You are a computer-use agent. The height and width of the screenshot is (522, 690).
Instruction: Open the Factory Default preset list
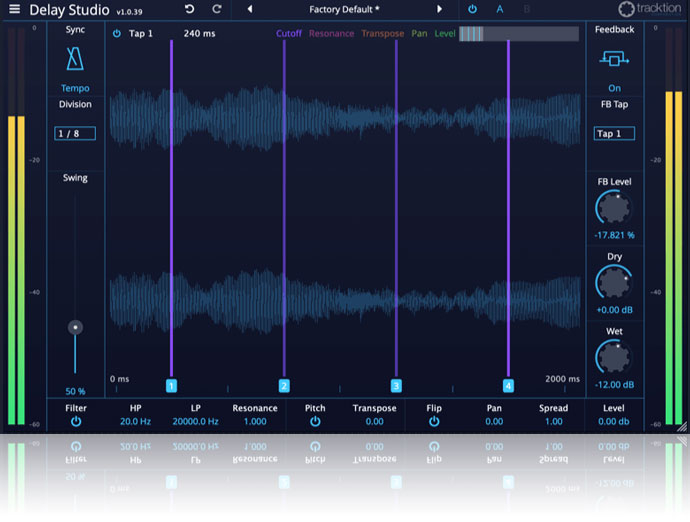click(x=344, y=10)
